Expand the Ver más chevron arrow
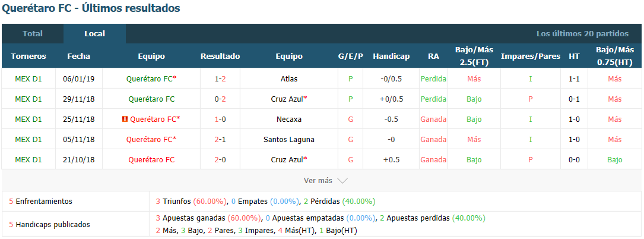The width and height of the screenshot is (644, 239). [342, 181]
